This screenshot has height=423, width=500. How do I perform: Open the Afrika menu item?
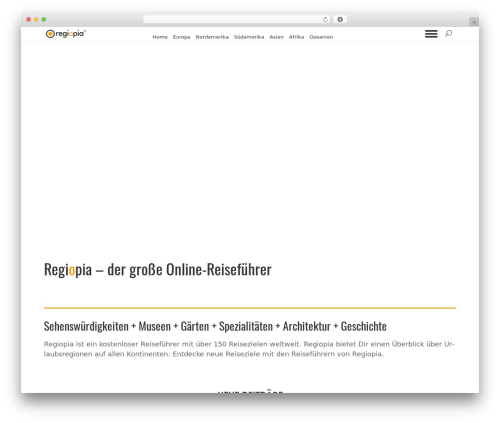tap(296, 37)
